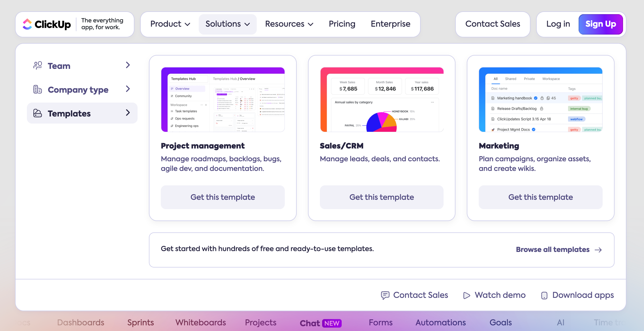Click the ClickUp logo icon
This screenshot has height=331, width=644.
click(27, 24)
